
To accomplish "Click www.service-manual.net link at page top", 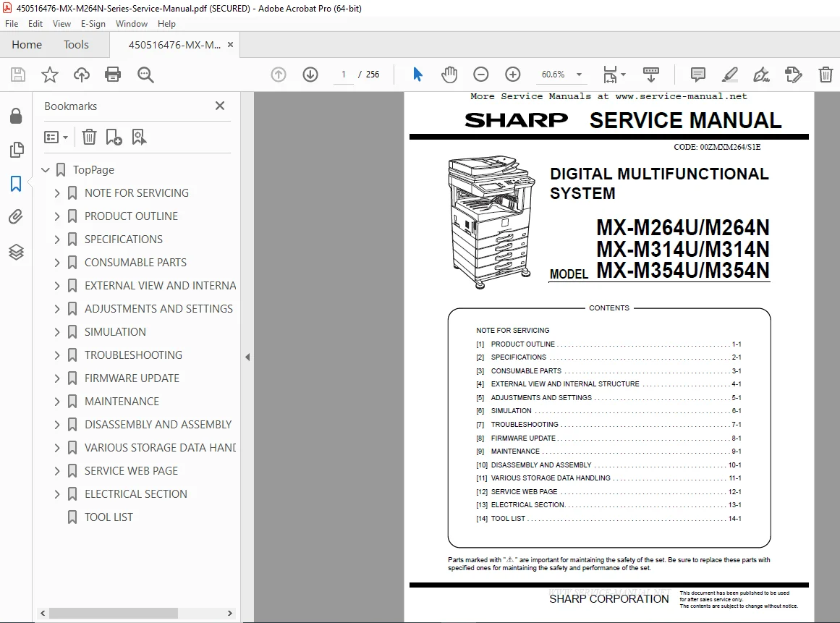I will (681, 96).
